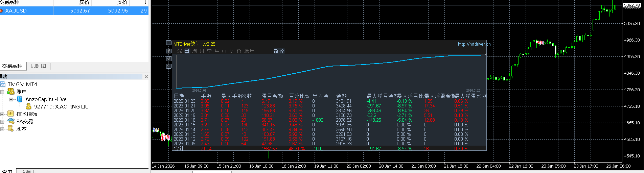Screen dimensions: 644x173
Task: Click the small arrow at equity chart's right edge
Action: pyautogui.click(x=485, y=54)
